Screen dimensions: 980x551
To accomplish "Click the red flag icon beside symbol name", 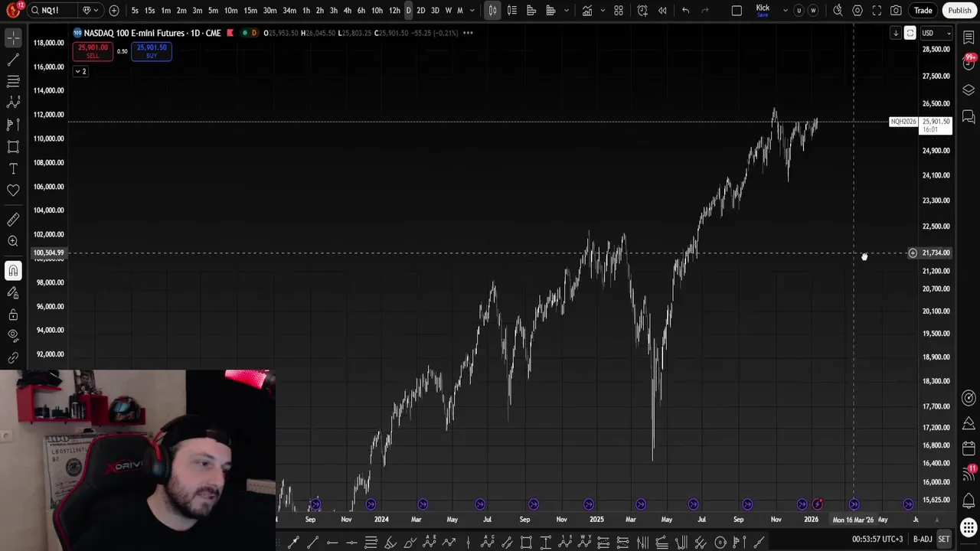I will [230, 33].
